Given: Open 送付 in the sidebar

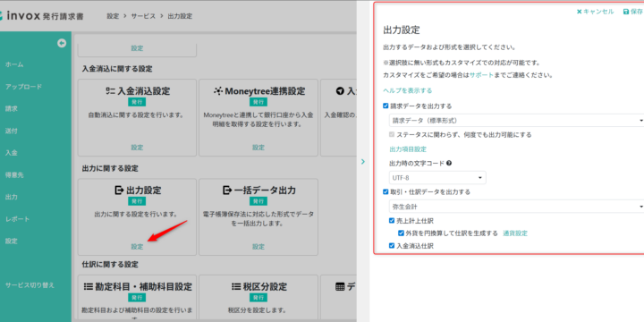Looking at the screenshot, I should 12,131.
